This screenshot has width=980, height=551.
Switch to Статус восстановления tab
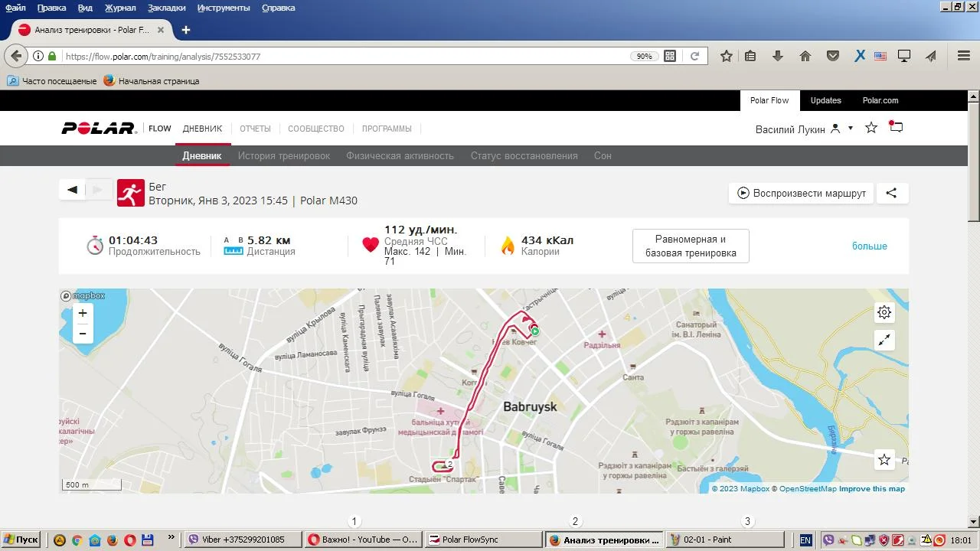point(524,155)
